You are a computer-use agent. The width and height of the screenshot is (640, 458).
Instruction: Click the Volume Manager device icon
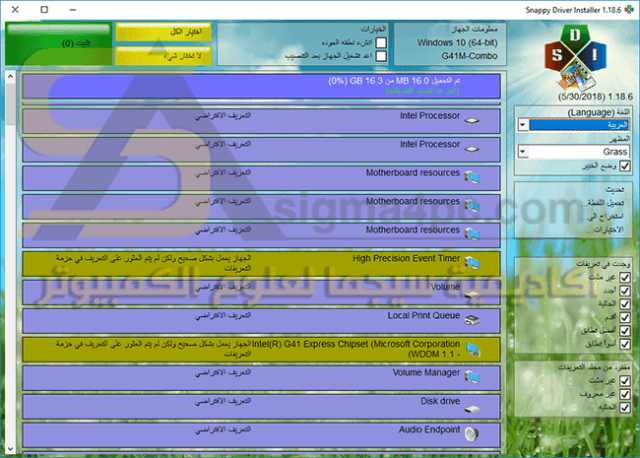point(472,377)
